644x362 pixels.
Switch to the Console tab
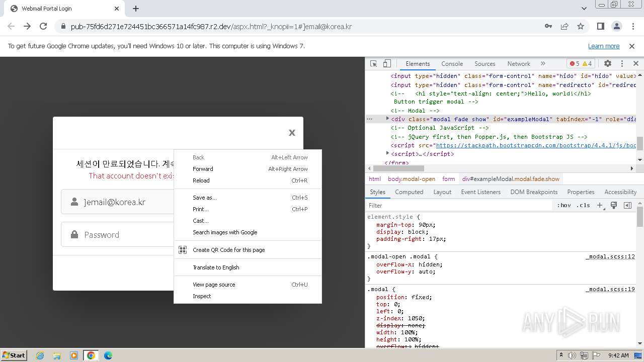click(452, 64)
